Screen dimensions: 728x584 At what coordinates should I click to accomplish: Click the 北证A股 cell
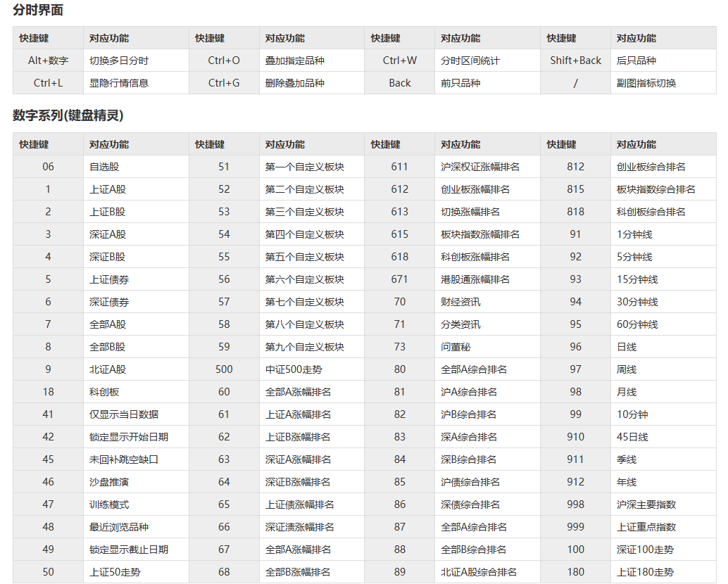[x=136, y=369]
